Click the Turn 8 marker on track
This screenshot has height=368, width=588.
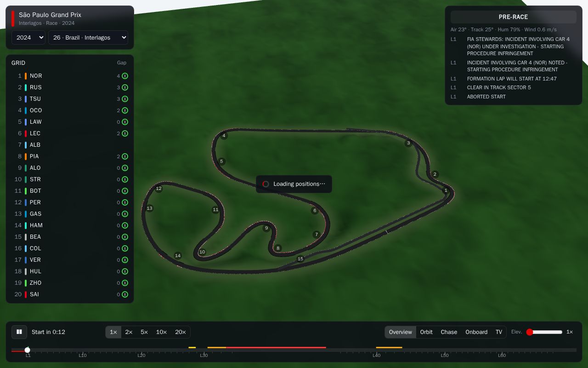pyautogui.click(x=278, y=248)
